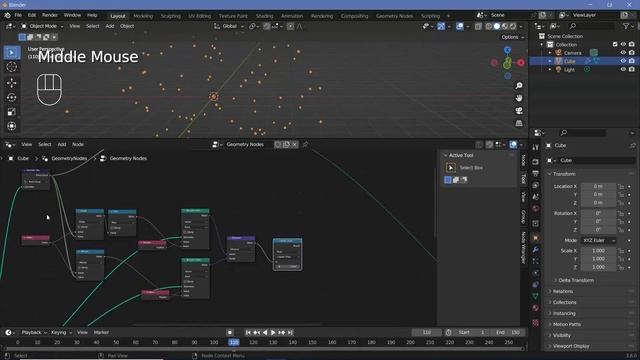640x360 pixels.
Task: Play the animation in timeline
Action: 273,333
